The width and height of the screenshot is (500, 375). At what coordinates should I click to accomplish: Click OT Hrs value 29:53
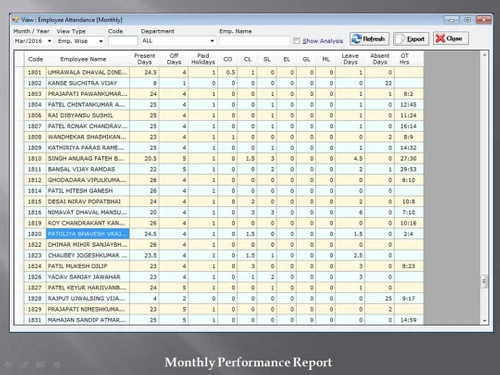coord(408,169)
